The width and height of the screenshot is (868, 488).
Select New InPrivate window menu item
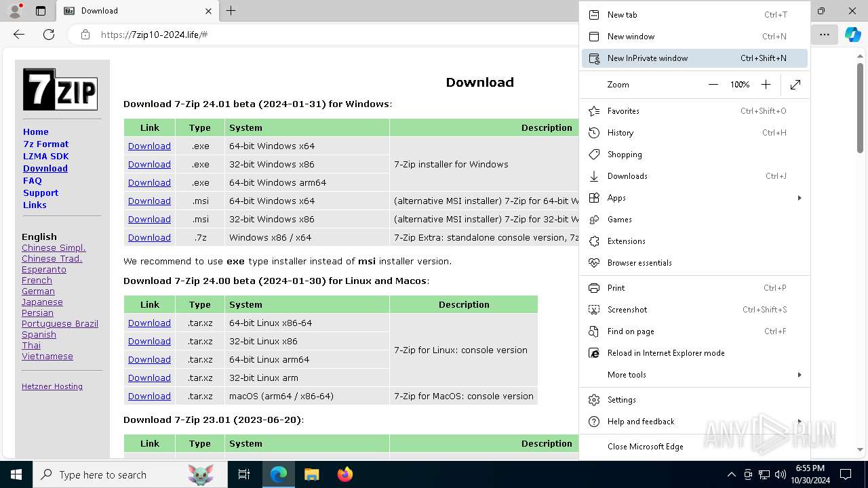click(694, 58)
